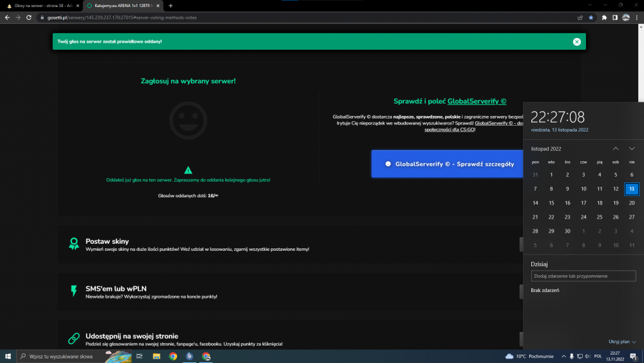The width and height of the screenshot is (644, 363).
Task: Select November 28 in calendar
Action: [535, 231]
